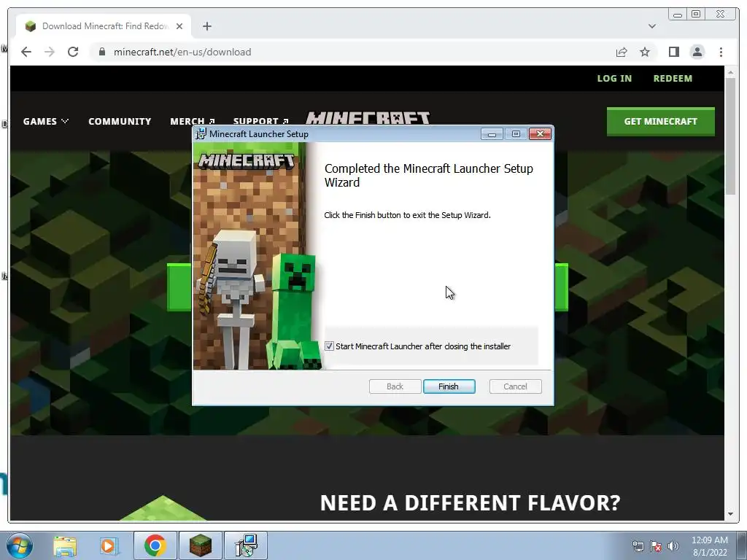The image size is (747, 560).
Task: Click REDEEM on the Minecraft site
Action: [673, 79]
